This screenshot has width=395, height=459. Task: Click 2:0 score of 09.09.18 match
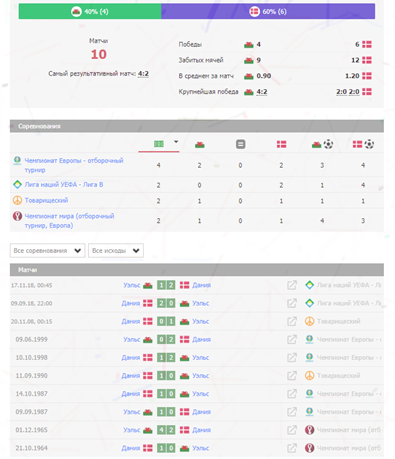coord(166,303)
